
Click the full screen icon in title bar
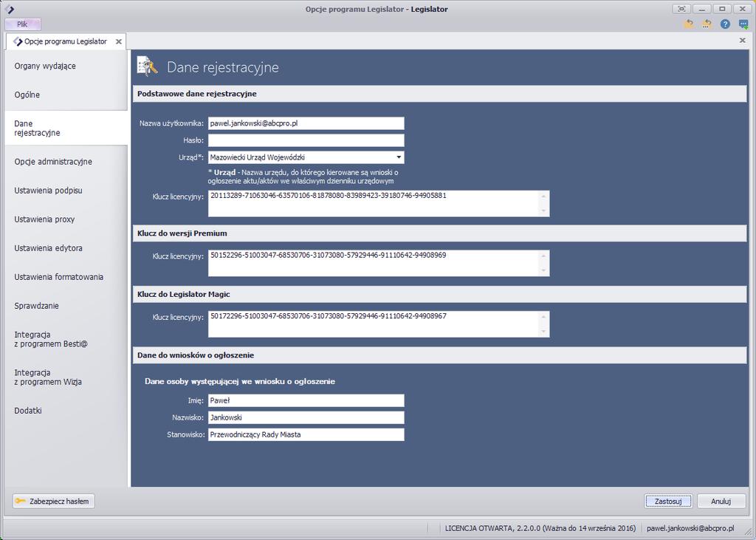(x=681, y=9)
